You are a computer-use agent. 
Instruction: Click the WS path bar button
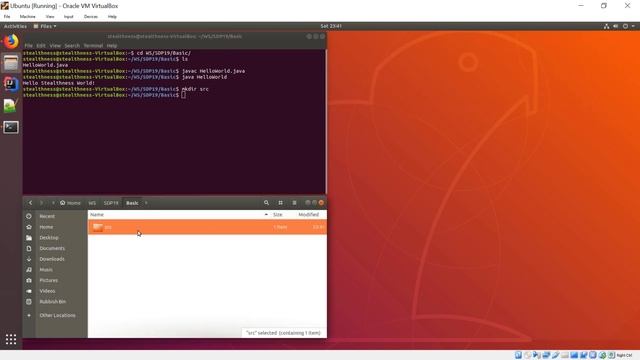click(x=92, y=203)
